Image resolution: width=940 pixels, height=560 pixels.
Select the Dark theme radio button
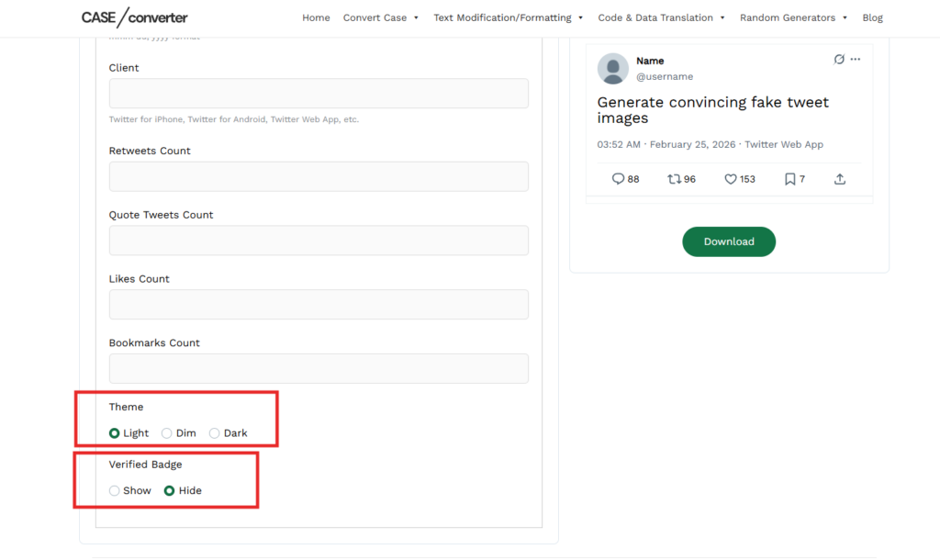pyautogui.click(x=214, y=433)
